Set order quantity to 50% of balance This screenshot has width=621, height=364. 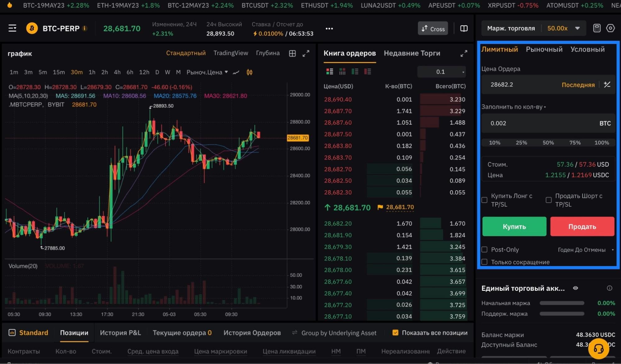pos(548,143)
